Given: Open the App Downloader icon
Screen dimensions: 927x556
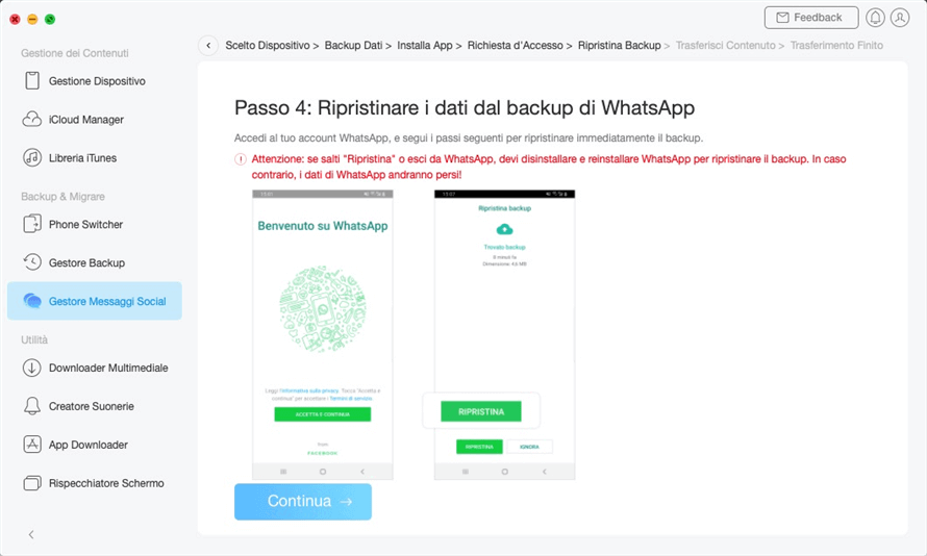Looking at the screenshot, I should coord(32,445).
